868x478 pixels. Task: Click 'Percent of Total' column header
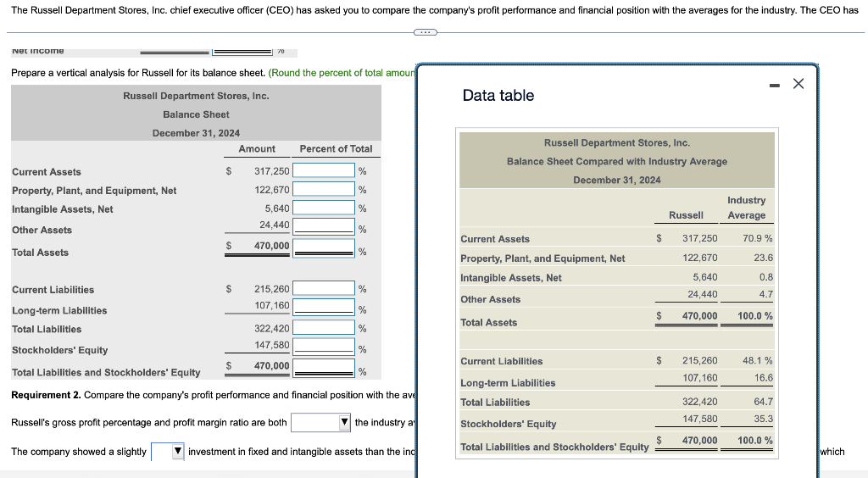click(x=336, y=149)
